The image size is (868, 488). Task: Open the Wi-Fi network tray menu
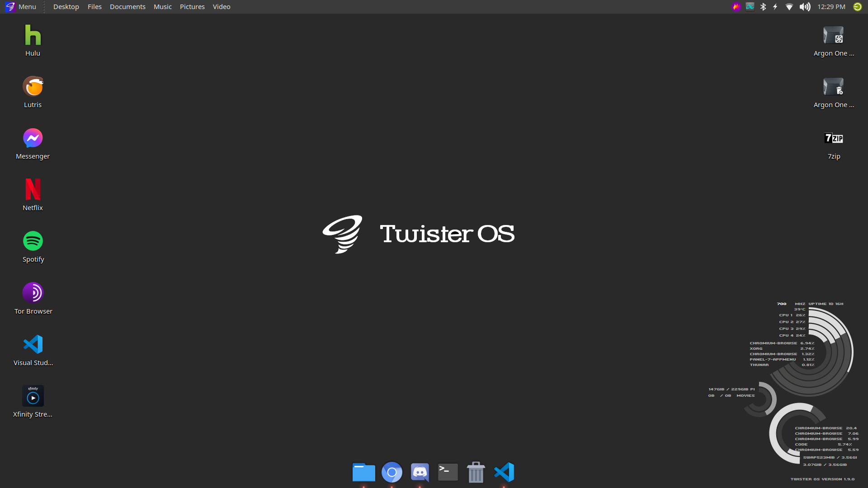coord(789,7)
